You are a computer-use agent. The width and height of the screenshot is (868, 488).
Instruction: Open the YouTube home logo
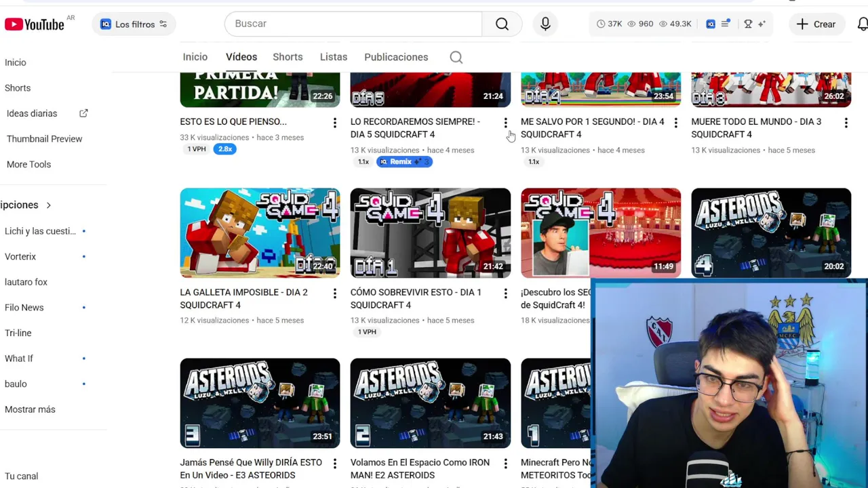point(35,24)
